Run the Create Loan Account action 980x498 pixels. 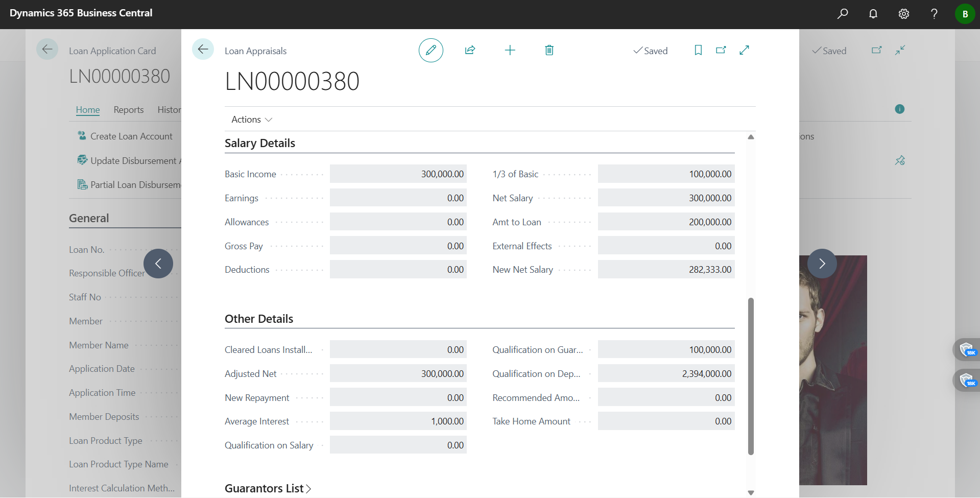click(x=131, y=136)
